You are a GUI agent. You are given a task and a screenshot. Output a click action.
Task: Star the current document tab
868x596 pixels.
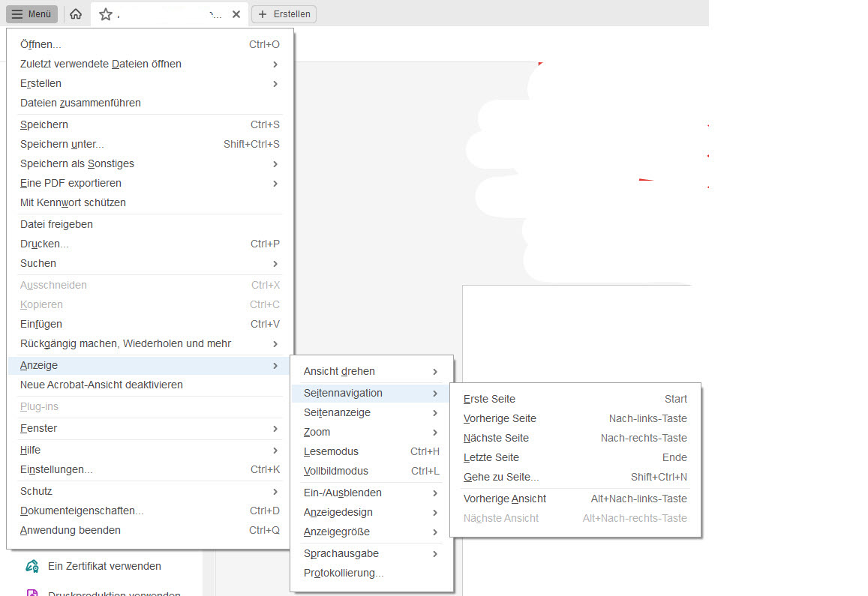click(106, 14)
